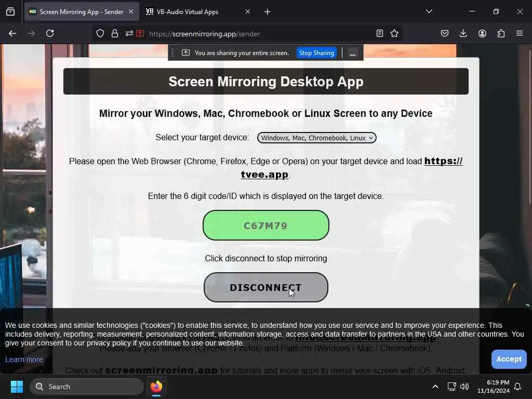
Task: List all tabs dropdown arrow
Action: click(x=429, y=11)
